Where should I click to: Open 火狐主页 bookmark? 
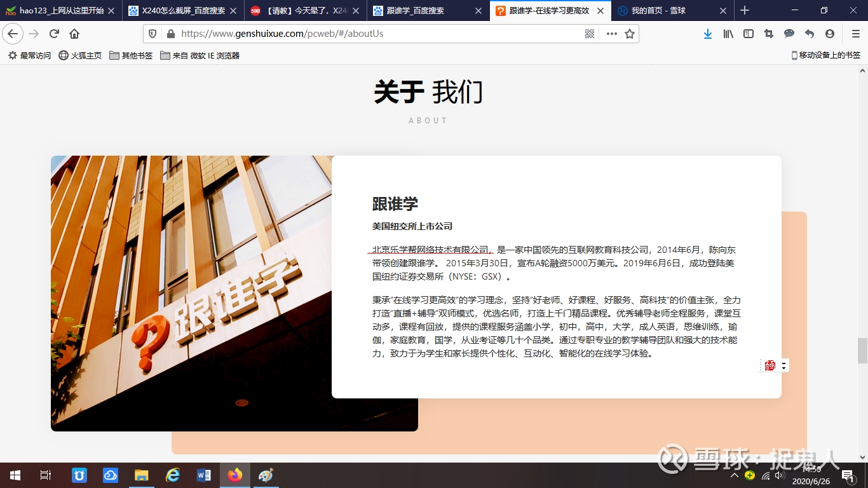80,55
